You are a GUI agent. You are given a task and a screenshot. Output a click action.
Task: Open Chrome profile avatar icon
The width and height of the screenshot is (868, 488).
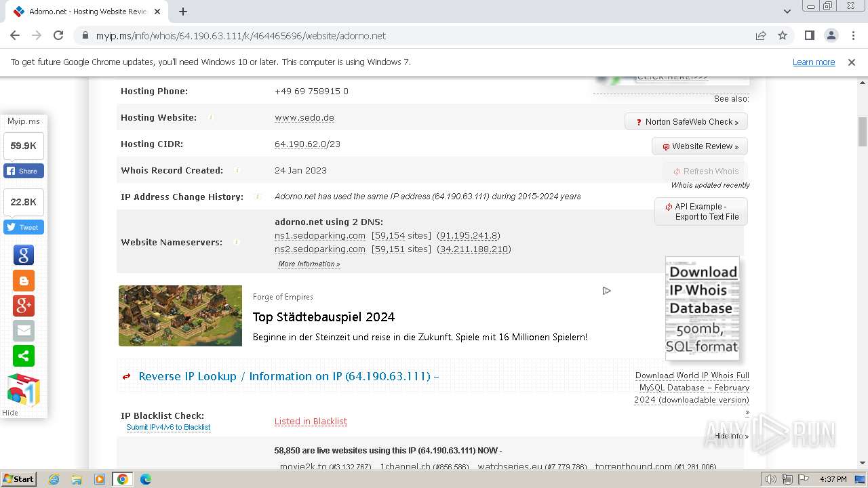point(831,35)
